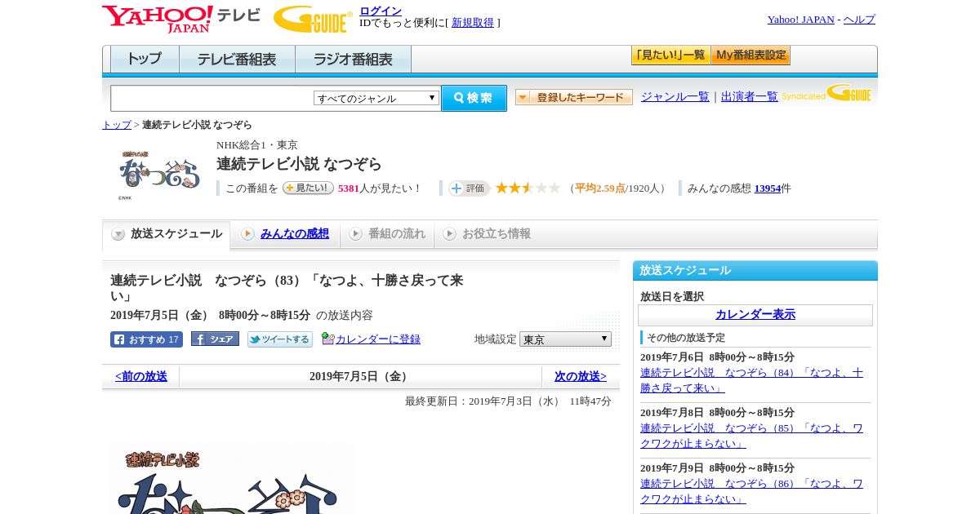Expand the すべてのジャンル genre dropdown
The height and width of the screenshot is (514, 980).
click(x=376, y=98)
